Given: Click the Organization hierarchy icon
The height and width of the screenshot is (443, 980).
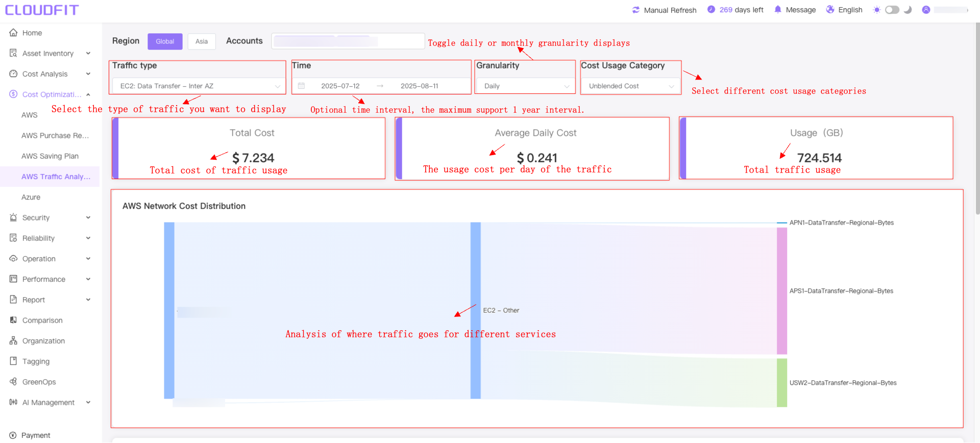Looking at the screenshot, I should pos(13,341).
